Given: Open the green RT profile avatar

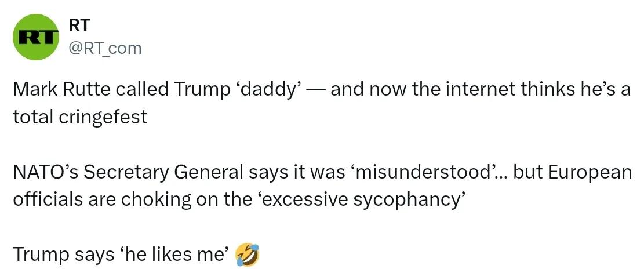Looking at the screenshot, I should 36,37.
